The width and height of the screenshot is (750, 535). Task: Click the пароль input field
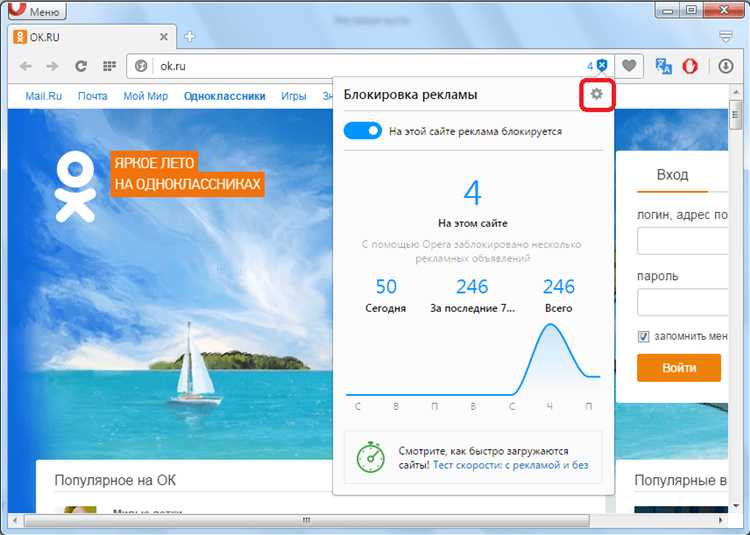click(683, 302)
